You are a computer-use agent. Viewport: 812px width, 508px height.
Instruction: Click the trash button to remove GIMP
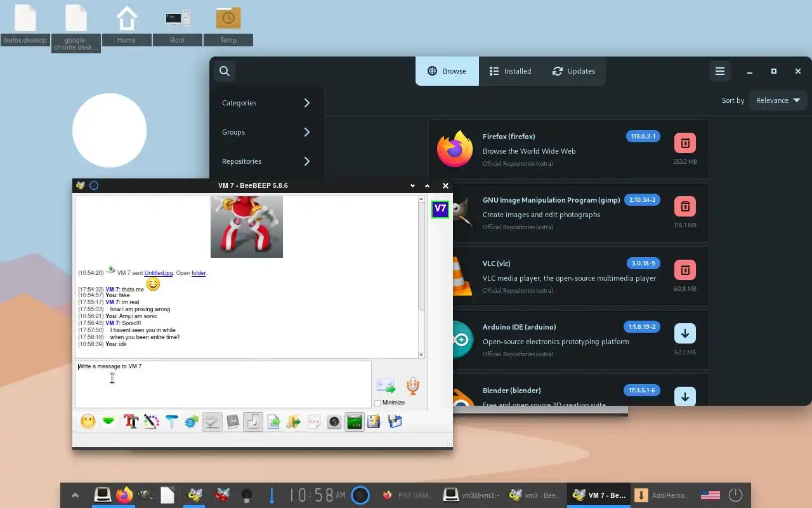pos(685,206)
